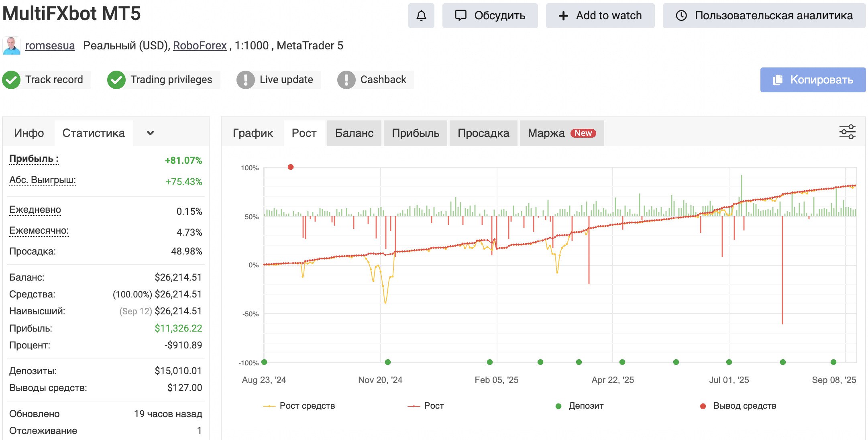Switch to the Баланс chart tab
Screen dimensions: 868x440
(x=354, y=133)
